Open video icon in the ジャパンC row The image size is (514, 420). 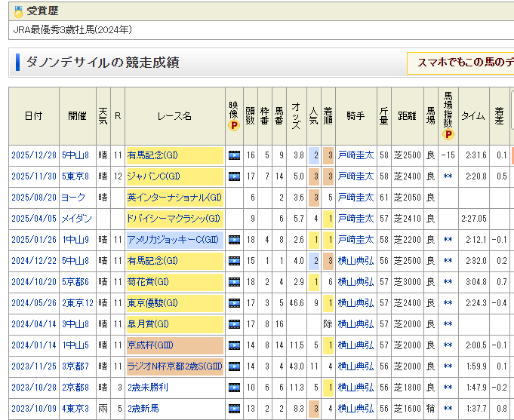[234, 176]
